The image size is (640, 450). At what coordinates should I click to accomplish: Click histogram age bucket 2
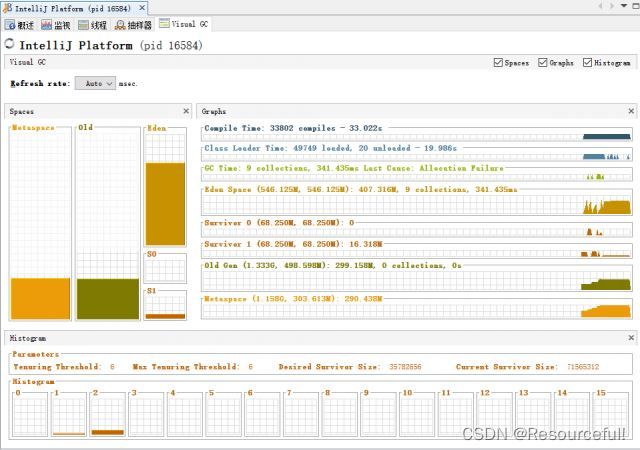pyautogui.click(x=108, y=414)
